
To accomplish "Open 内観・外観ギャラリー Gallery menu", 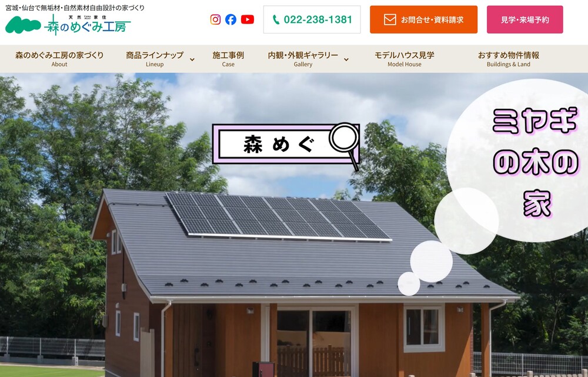I will (303, 59).
